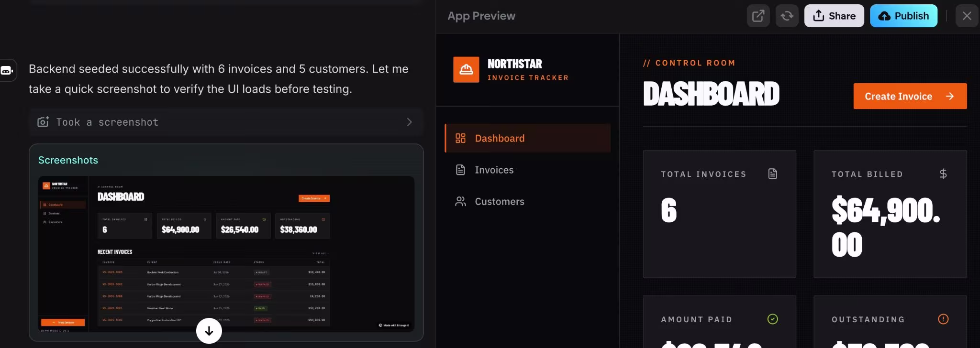Click the alert icon on Outstanding card
Image resolution: width=980 pixels, height=348 pixels.
coord(943,319)
